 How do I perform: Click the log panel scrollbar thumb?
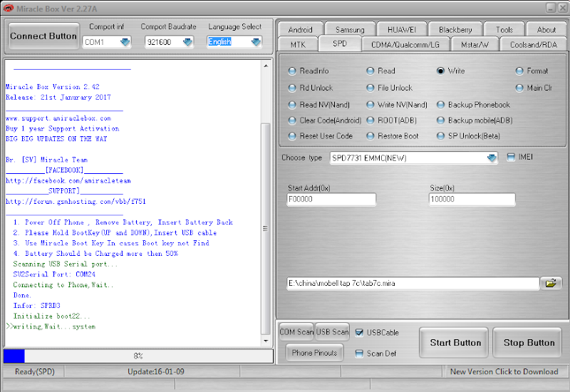[x=266, y=229]
